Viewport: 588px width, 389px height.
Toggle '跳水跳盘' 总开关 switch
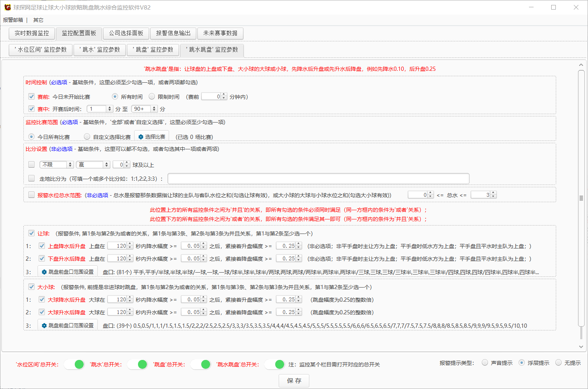pos(274,364)
